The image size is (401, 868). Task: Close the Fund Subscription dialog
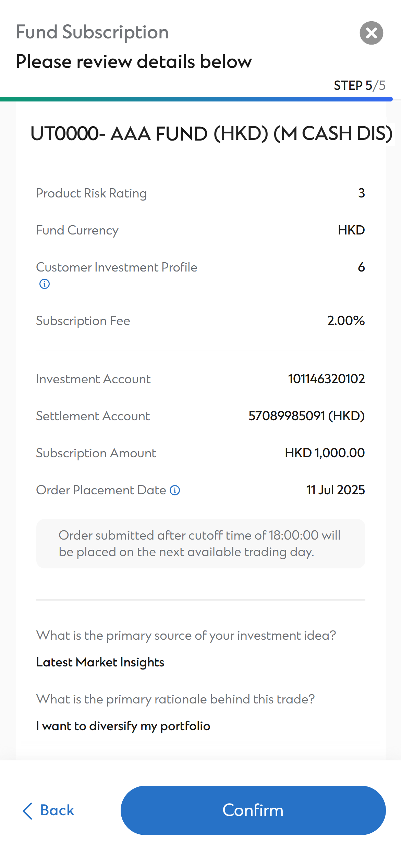coord(371,33)
